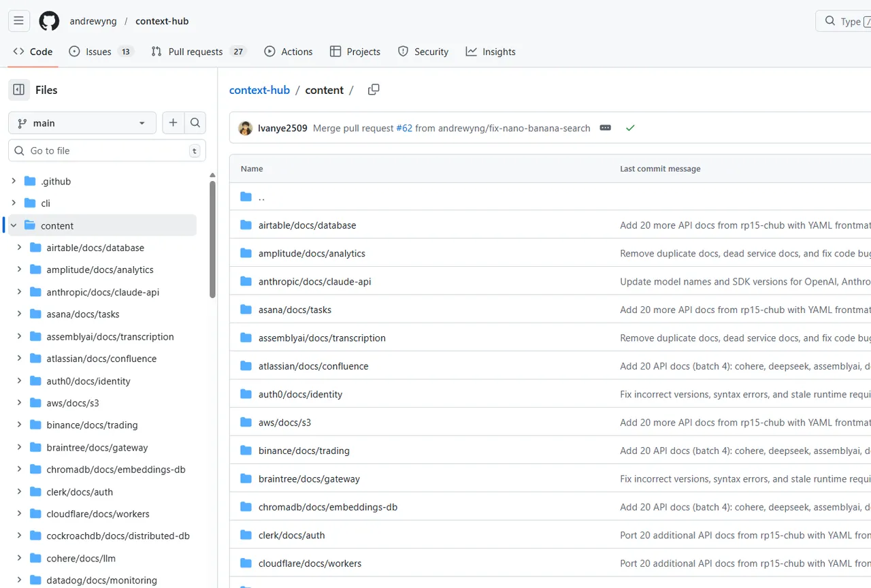View commit status green checkmark
The width and height of the screenshot is (871, 588).
(x=630, y=128)
